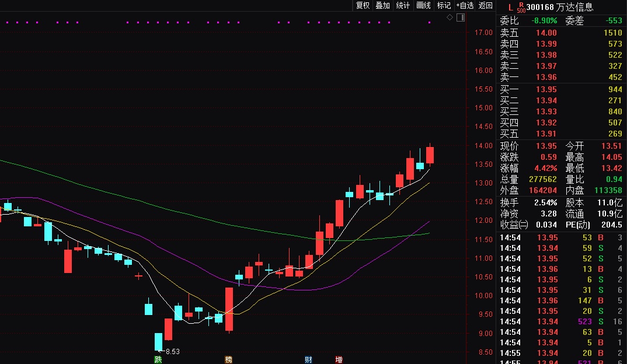Click the 返回 back button

point(486,5)
